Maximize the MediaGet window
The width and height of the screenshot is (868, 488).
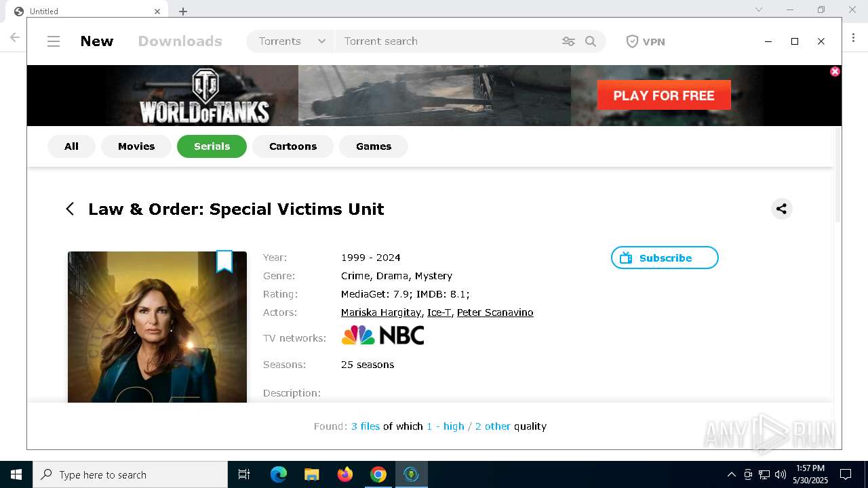point(795,41)
